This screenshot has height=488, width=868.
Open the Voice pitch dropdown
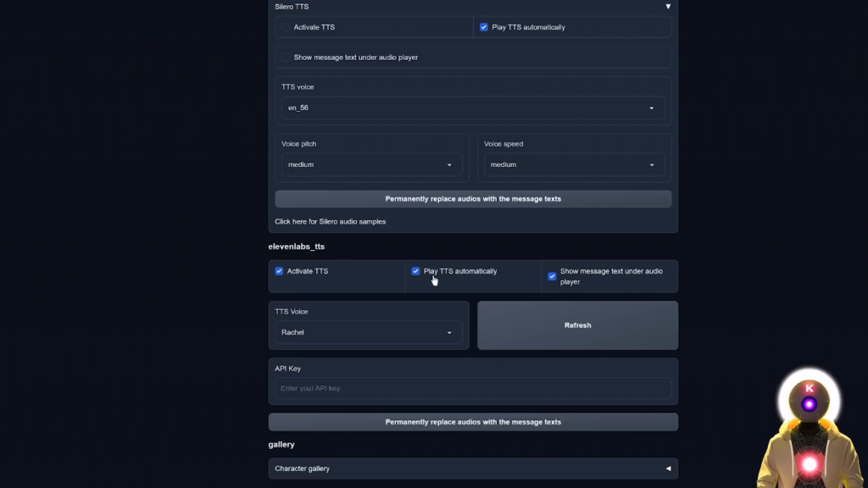click(371, 165)
